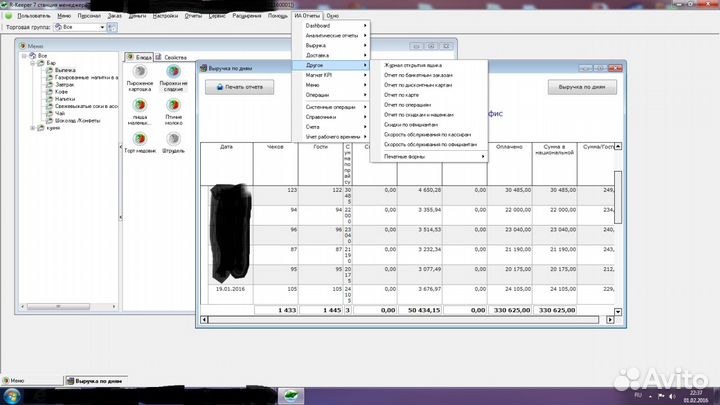
Task: Select the Торт медовик dish icon
Action: point(140,137)
